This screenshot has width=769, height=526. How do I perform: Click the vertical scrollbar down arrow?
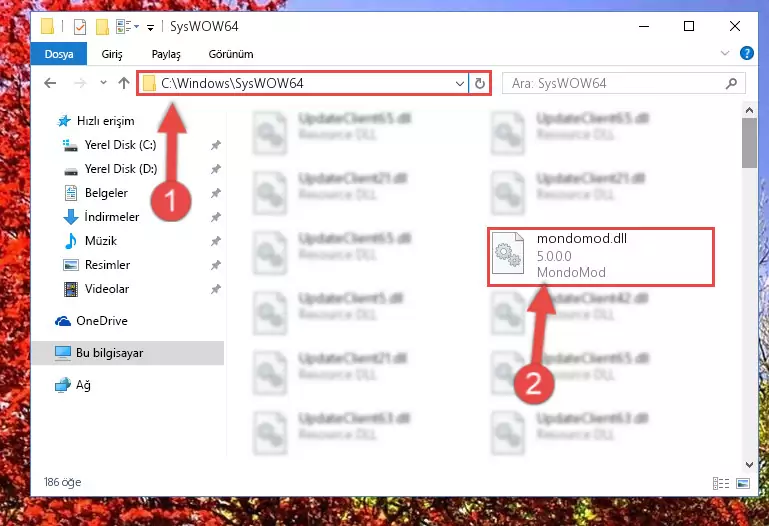pyautogui.click(x=749, y=464)
